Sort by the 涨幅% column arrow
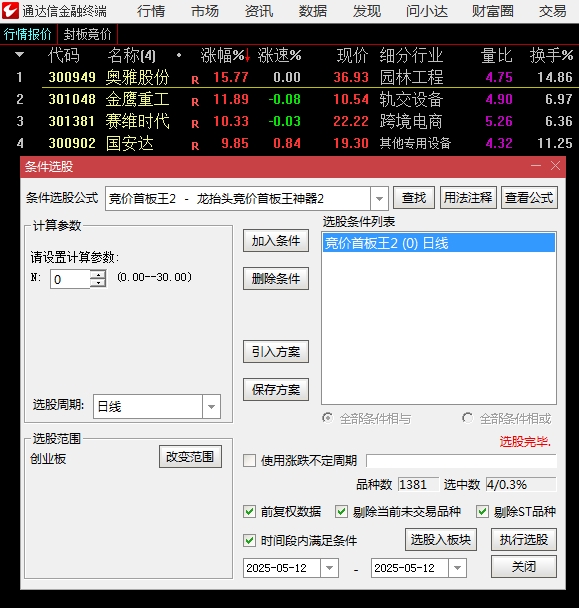Viewport: 579px width, 608px height. click(x=247, y=57)
